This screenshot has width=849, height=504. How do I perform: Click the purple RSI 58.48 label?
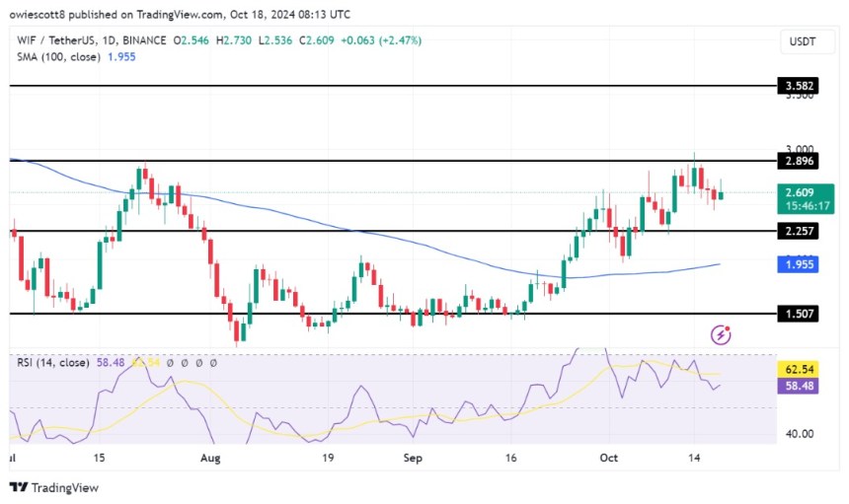tap(798, 386)
